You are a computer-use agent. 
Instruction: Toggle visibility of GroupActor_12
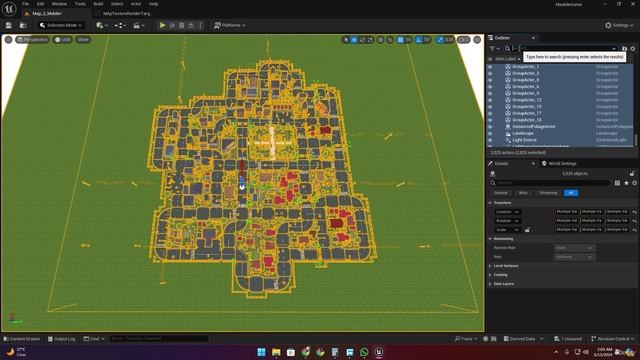coord(490,100)
